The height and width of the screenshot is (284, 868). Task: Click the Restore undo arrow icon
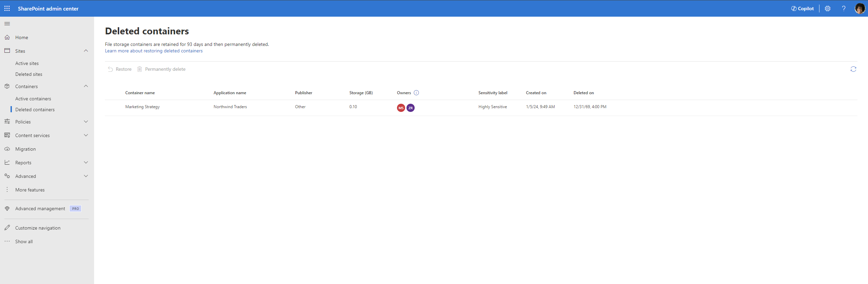110,69
